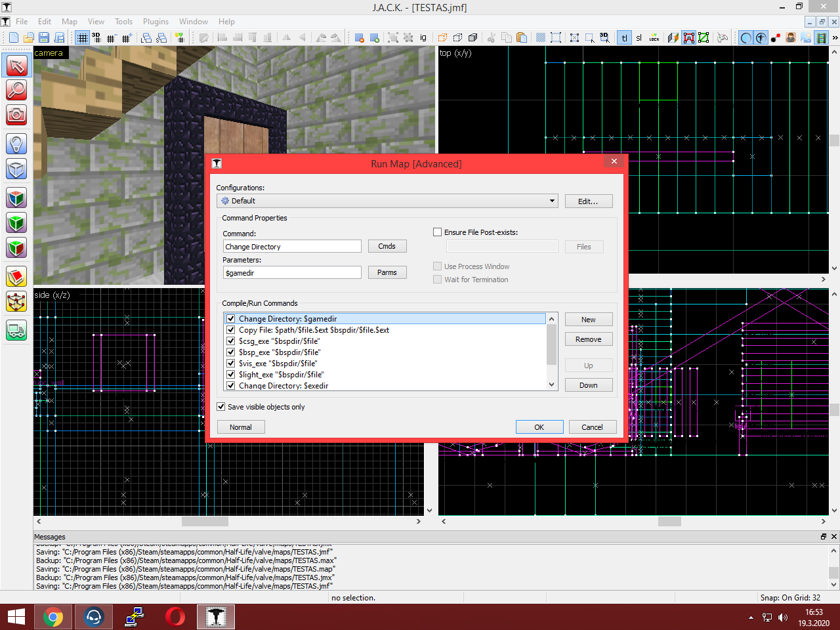The height and width of the screenshot is (630, 840).
Task: Disable the $csg_exe command checkbox
Action: 231,341
